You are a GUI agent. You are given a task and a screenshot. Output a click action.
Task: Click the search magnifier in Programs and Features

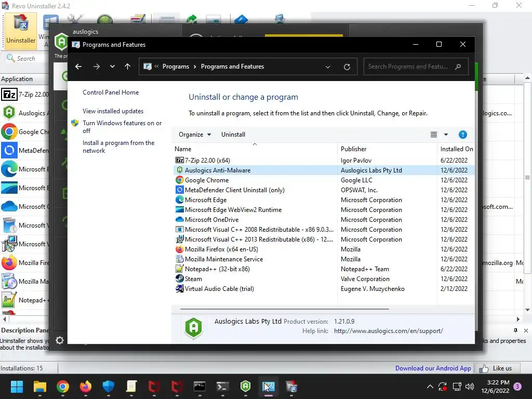click(458, 66)
